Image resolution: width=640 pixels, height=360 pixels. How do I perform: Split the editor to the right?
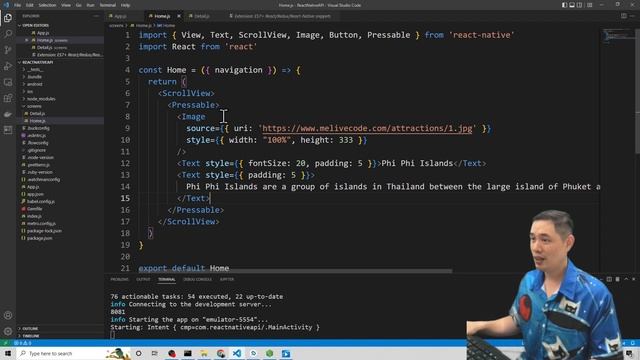click(624, 16)
